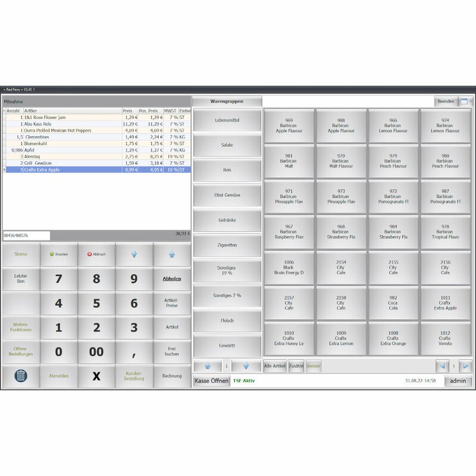Select the Salate product group
This screenshot has width=476, height=476.
click(x=227, y=145)
